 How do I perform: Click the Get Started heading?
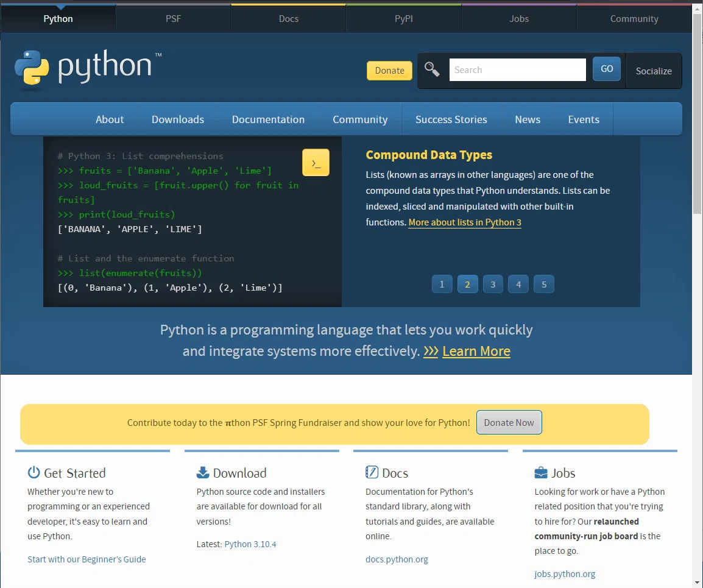point(74,473)
